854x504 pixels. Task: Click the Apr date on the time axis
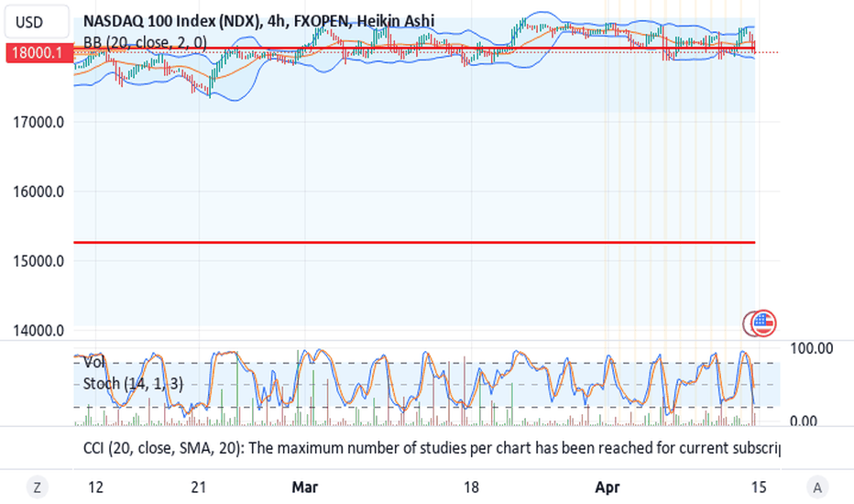pos(608,487)
